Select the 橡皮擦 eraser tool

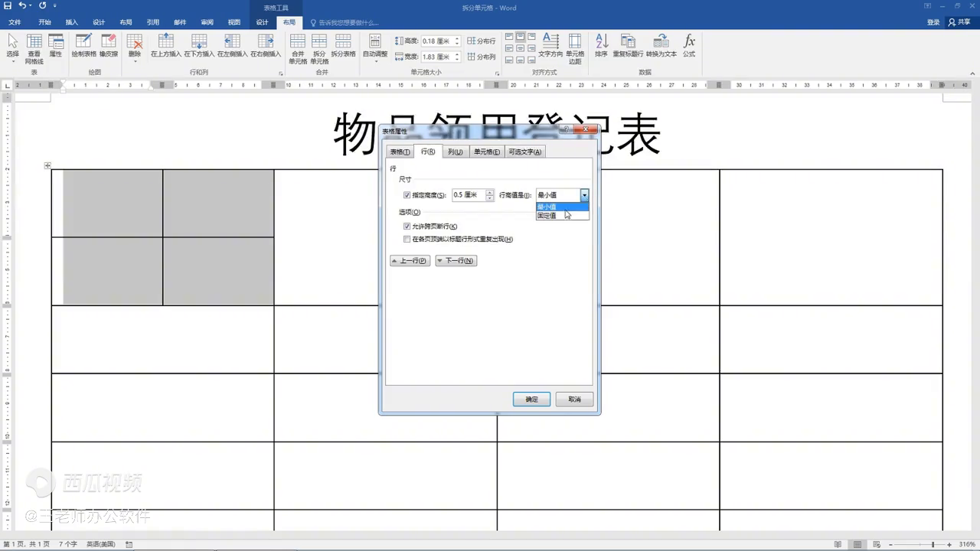pyautogui.click(x=109, y=46)
